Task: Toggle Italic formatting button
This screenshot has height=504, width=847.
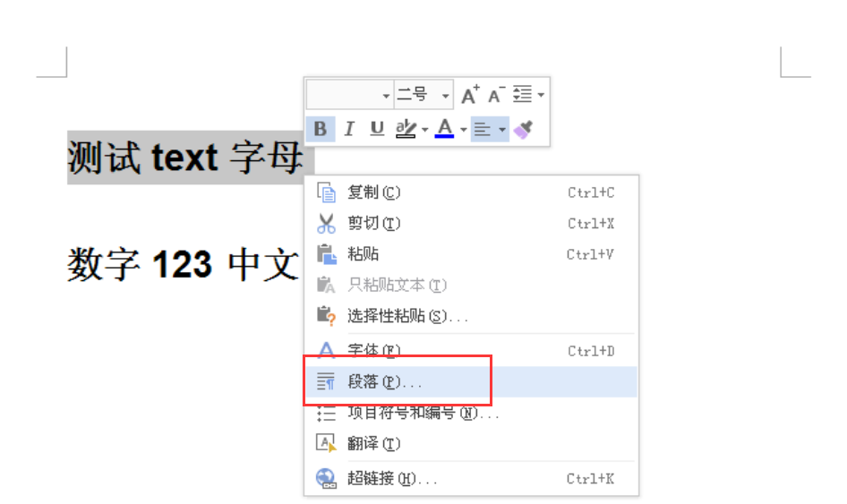Action: (x=349, y=129)
